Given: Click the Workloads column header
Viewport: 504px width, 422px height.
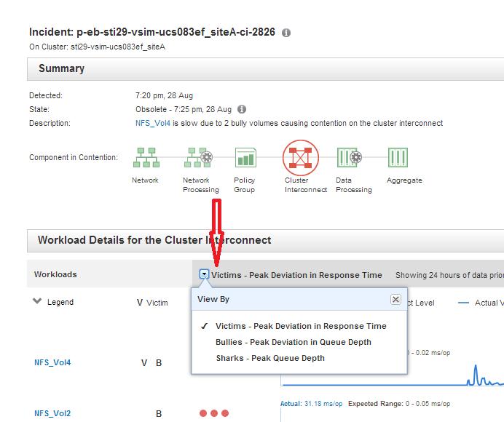Looking at the screenshot, I should 55,274.
